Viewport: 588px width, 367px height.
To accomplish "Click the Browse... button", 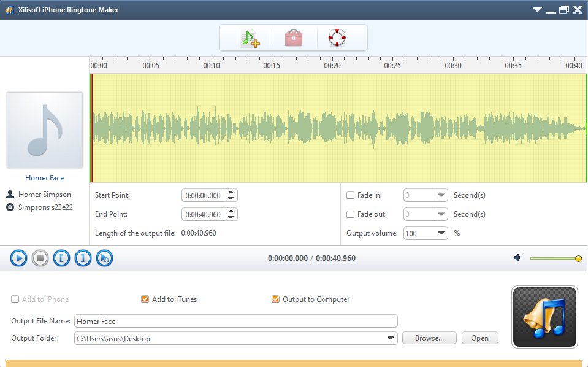I will coord(429,338).
